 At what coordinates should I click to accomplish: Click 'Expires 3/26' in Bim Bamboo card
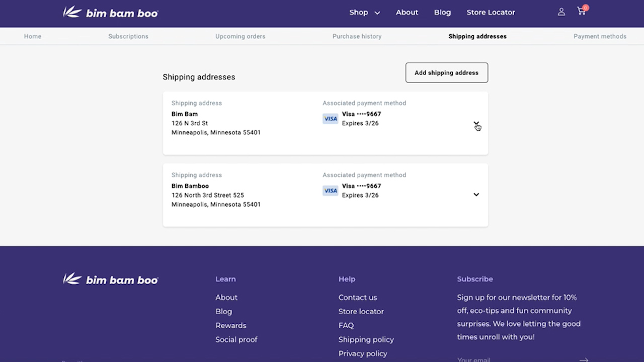(360, 195)
